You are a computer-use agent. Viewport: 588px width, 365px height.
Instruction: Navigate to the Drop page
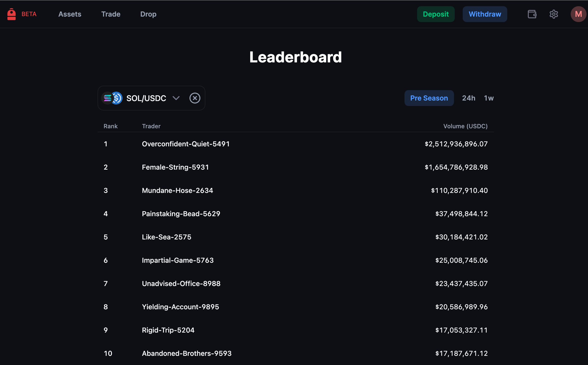pos(148,14)
